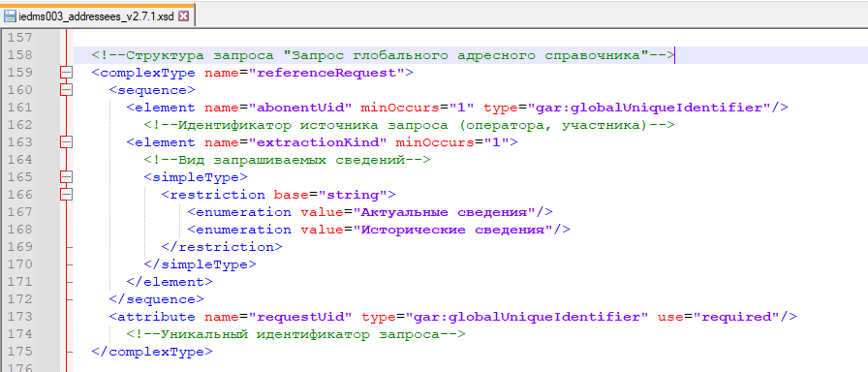Screen dimensions: 868x372
Task: Collapse the sequence fold on line 160
Action: click(67, 90)
